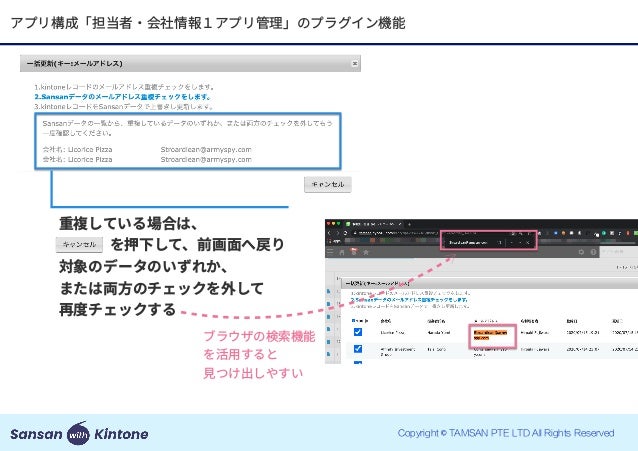Open the kintone hamburger menu
The width and height of the screenshot is (638, 451).
pos(330,252)
